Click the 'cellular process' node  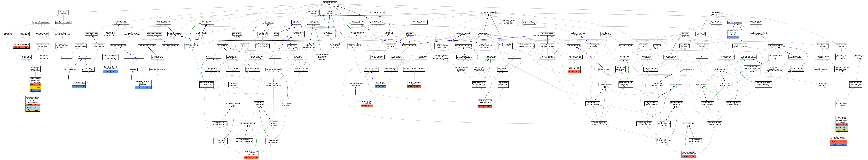click(489, 12)
